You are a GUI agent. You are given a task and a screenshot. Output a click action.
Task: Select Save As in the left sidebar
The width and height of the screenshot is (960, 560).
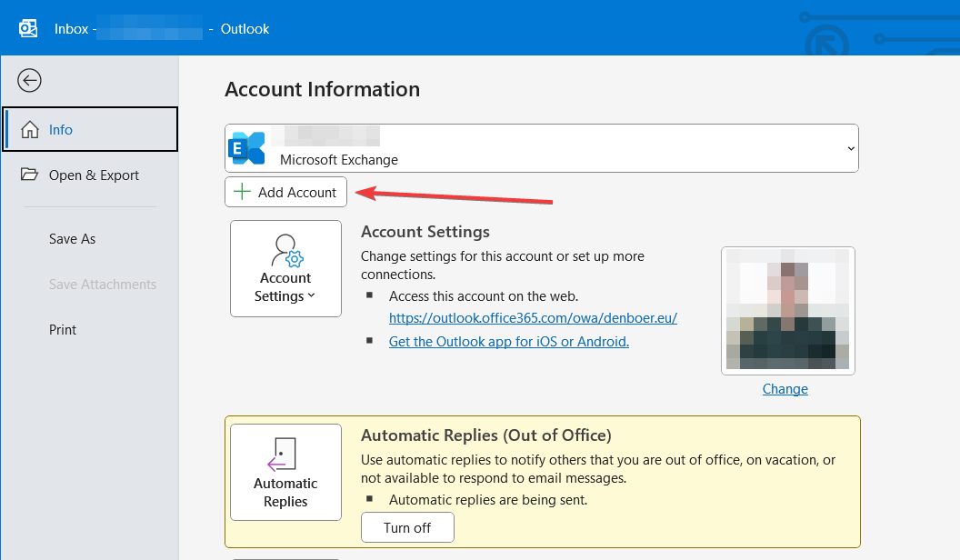click(x=72, y=239)
